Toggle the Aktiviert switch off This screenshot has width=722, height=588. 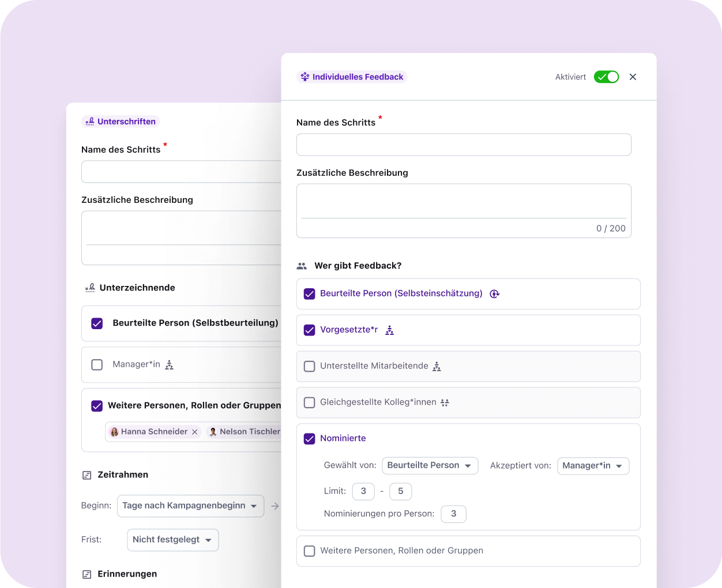(606, 77)
